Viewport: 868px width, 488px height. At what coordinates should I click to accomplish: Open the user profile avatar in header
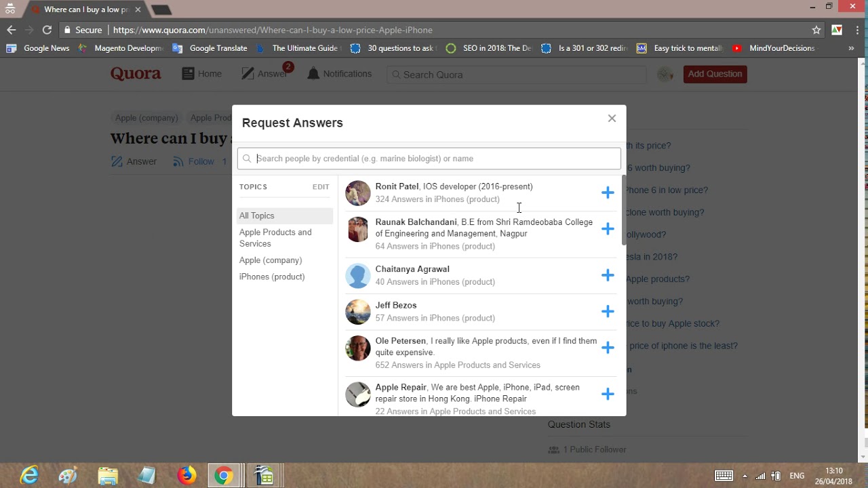point(665,75)
